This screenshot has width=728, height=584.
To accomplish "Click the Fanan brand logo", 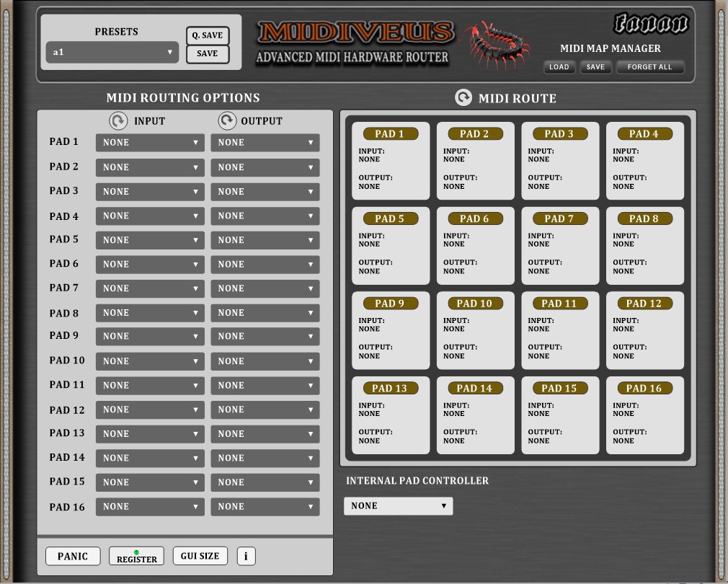I will tap(650, 25).
